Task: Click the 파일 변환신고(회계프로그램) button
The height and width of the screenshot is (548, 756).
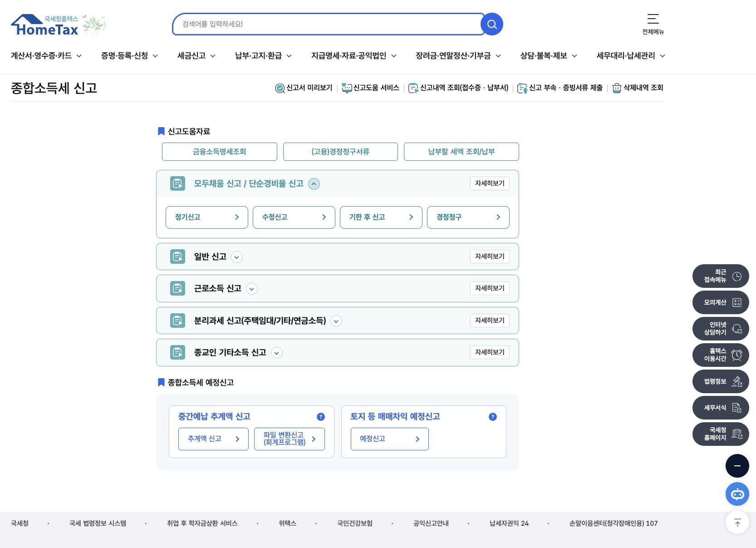Action: (290, 439)
